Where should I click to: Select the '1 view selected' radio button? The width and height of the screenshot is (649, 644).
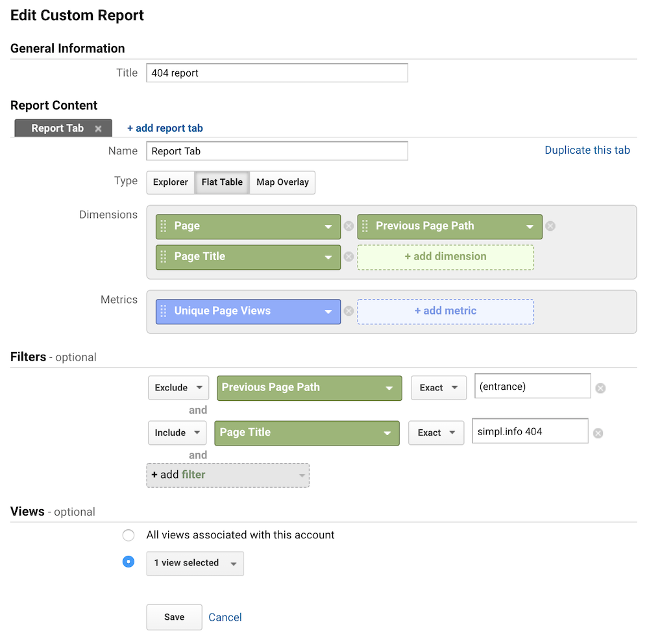click(x=129, y=562)
